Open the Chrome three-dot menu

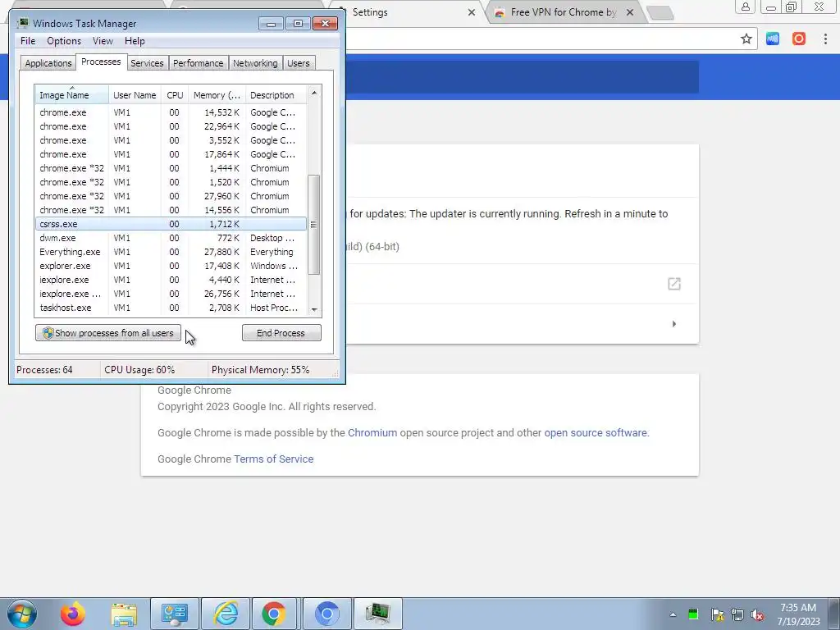[825, 39]
